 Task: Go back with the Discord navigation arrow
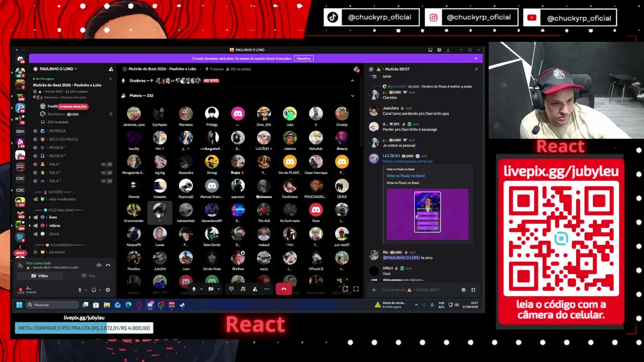tap(17, 50)
